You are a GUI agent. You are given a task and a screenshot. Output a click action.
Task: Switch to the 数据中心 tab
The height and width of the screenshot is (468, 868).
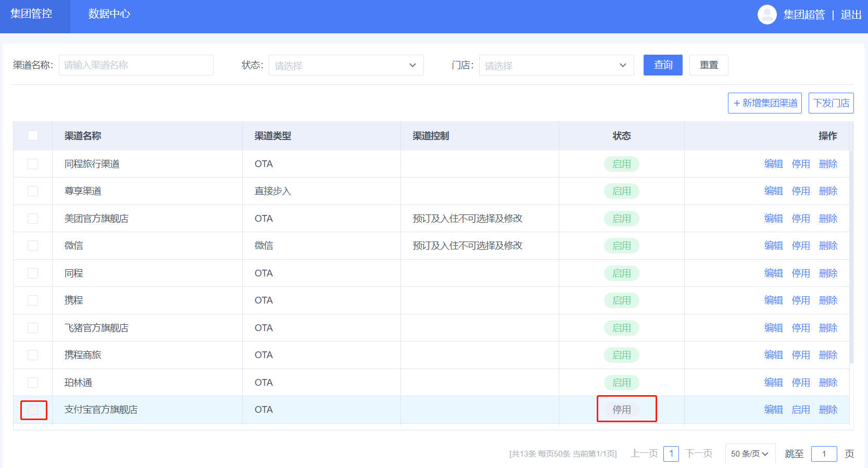pyautogui.click(x=109, y=14)
